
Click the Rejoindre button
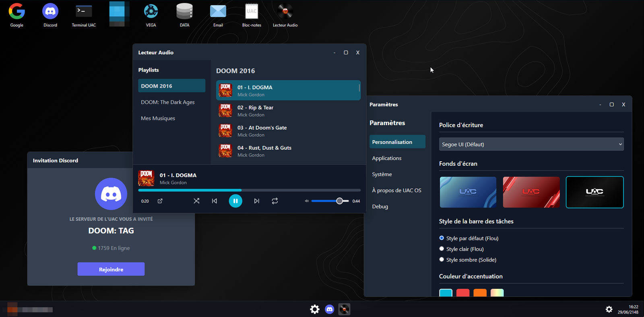point(111,269)
